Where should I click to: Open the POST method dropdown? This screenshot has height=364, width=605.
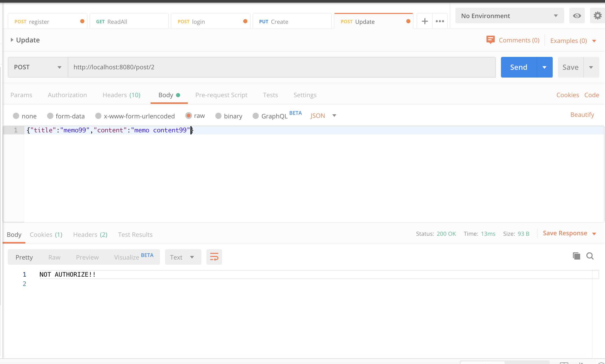[x=38, y=67]
